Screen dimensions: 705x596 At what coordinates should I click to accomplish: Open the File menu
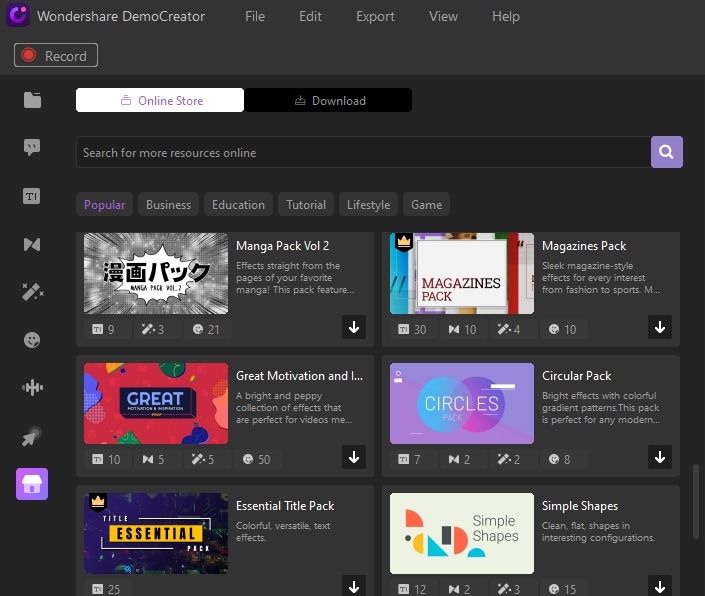tap(255, 16)
